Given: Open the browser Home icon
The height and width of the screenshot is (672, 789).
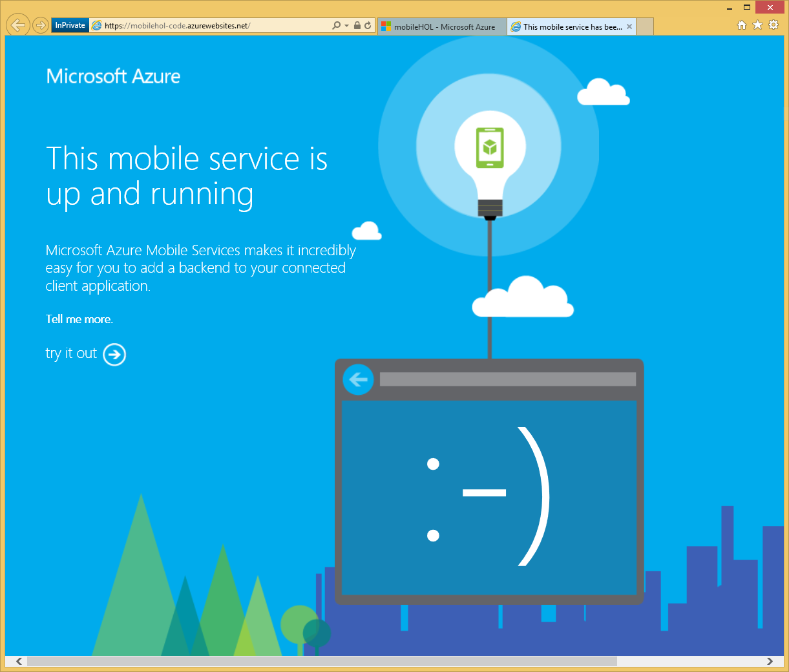Looking at the screenshot, I should coord(742,25).
